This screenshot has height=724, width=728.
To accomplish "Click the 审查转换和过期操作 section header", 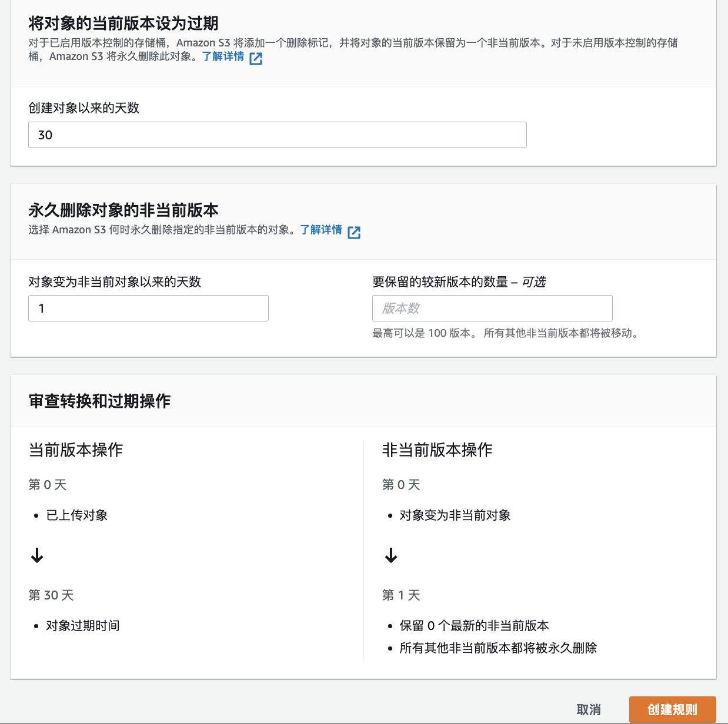I will tap(98, 401).
